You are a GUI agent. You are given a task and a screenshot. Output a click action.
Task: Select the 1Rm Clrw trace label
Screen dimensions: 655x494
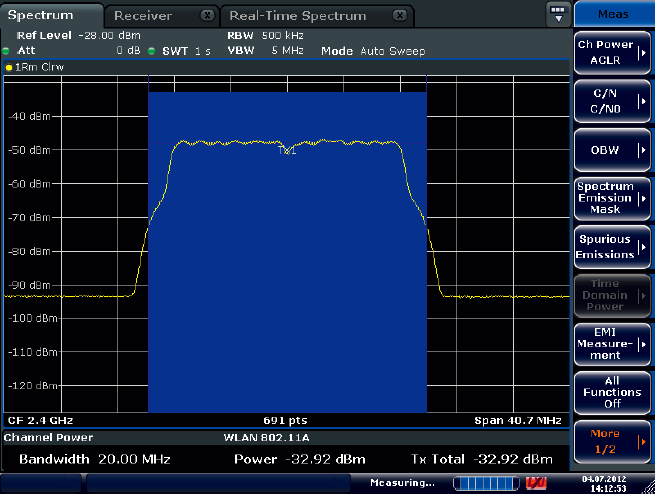[x=39, y=67]
